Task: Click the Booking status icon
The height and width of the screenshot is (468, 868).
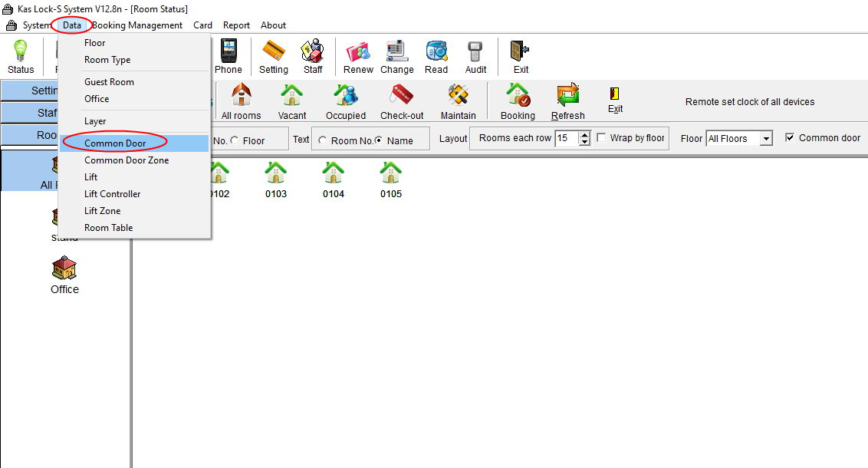Action: pyautogui.click(x=518, y=101)
